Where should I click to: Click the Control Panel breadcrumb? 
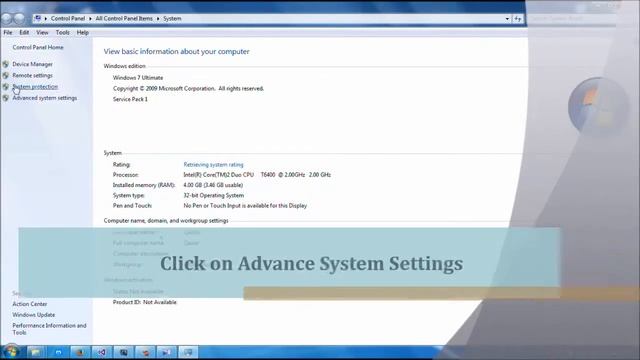pos(68,19)
